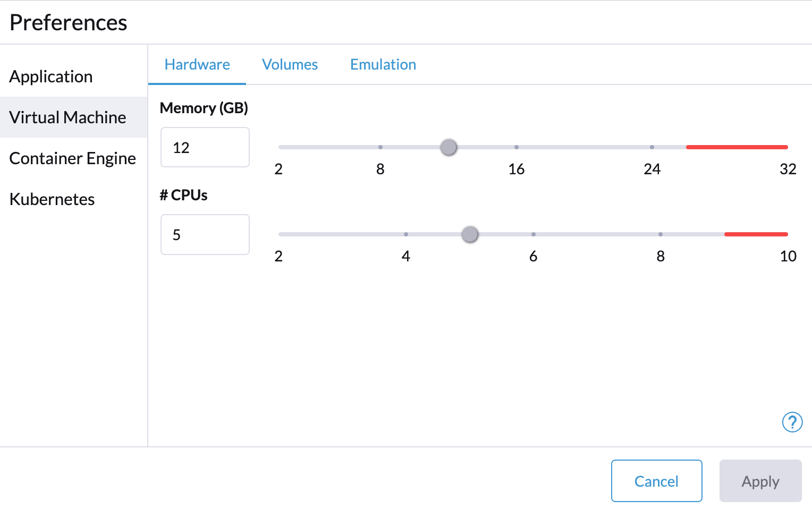Open Kubernetes settings
The height and width of the screenshot is (509, 812).
[x=52, y=199]
